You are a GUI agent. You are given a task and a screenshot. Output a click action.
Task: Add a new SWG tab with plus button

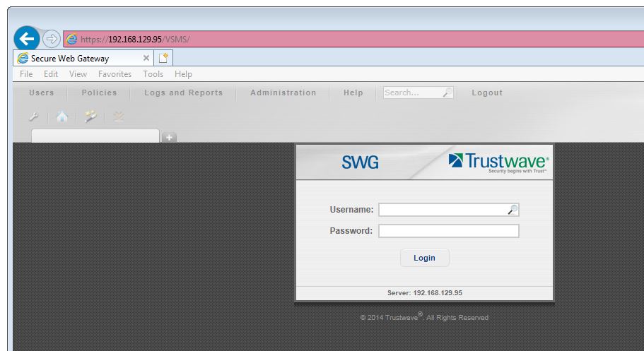(169, 138)
